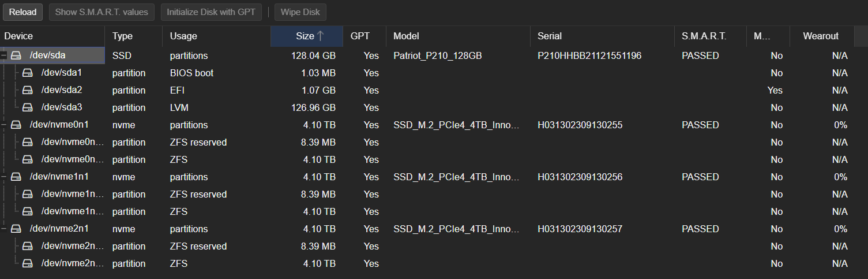Click the /dev/sda disk drive icon
868x279 pixels.
click(16, 56)
